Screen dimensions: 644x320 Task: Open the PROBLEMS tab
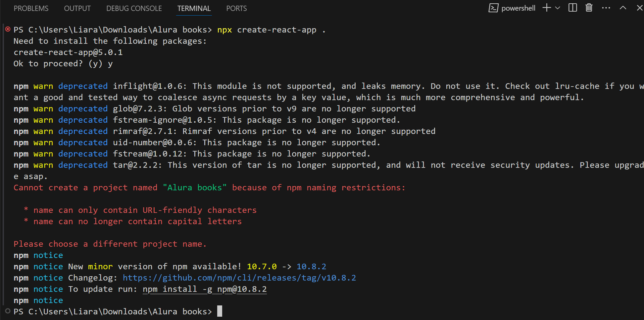[31, 9]
